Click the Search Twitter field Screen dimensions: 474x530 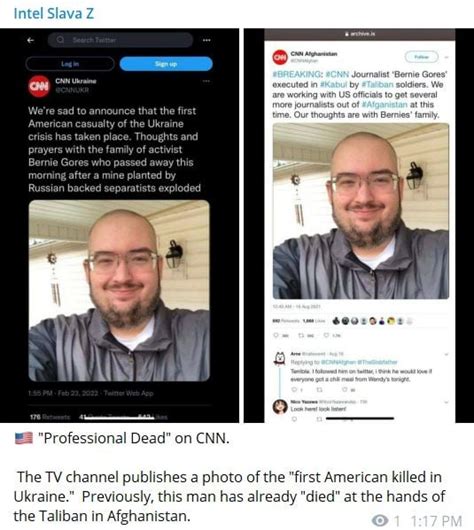120,40
